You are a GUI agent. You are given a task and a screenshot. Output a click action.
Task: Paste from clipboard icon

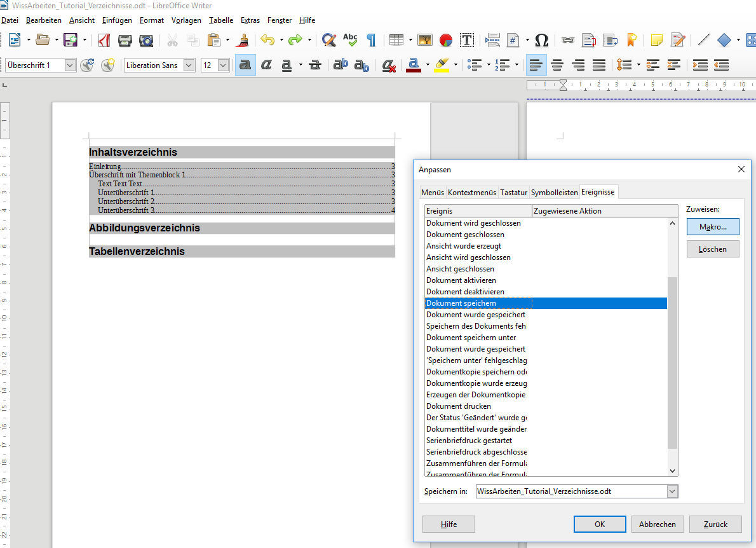click(213, 40)
